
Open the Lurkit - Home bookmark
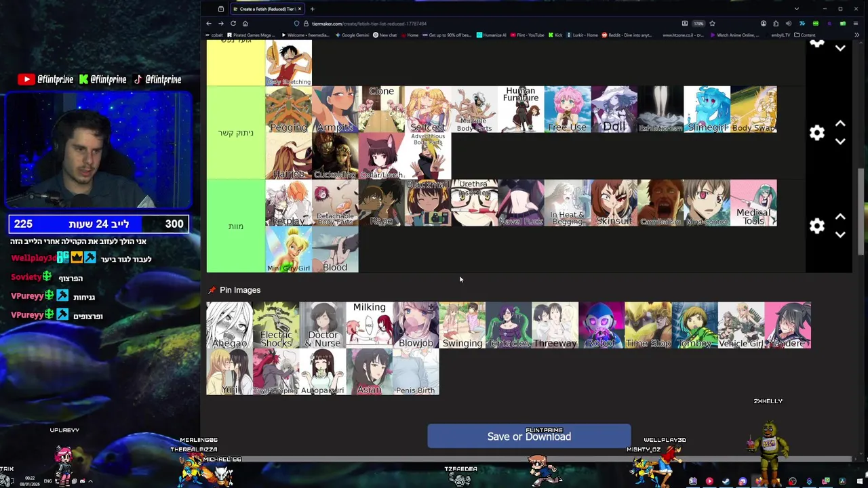click(x=583, y=35)
